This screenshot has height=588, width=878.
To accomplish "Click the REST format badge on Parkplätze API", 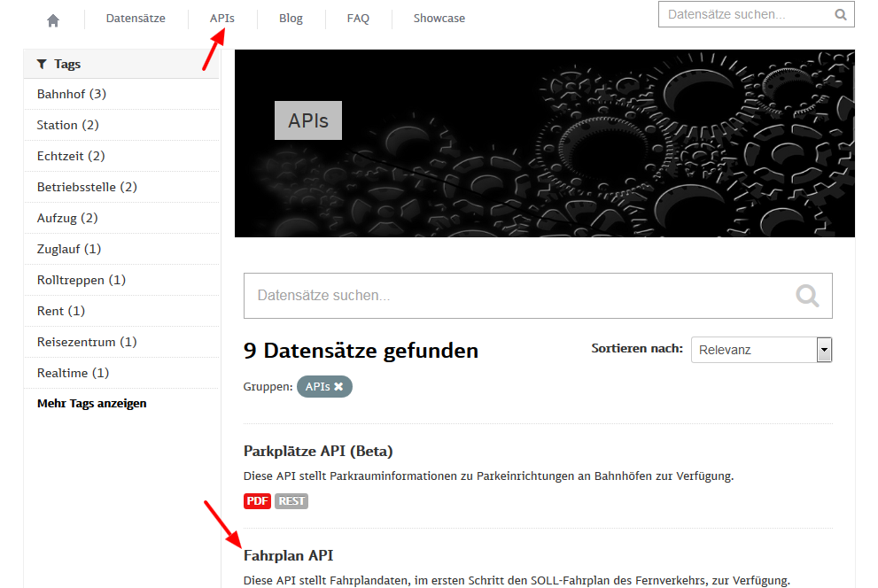I will click(x=291, y=500).
